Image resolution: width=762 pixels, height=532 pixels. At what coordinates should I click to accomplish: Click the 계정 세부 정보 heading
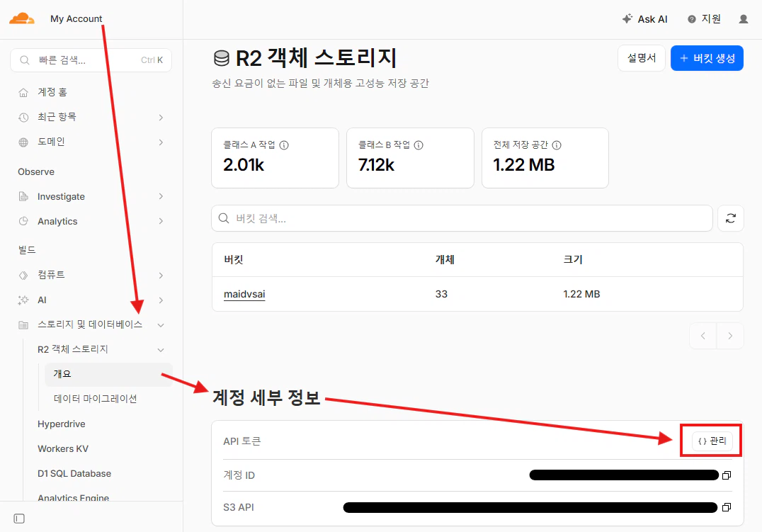(266, 398)
